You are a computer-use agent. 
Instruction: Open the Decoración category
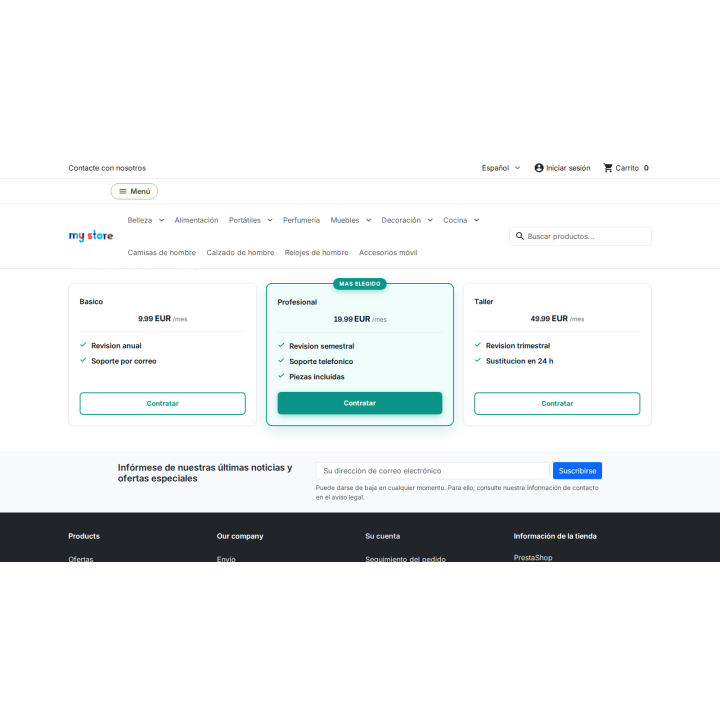click(401, 220)
